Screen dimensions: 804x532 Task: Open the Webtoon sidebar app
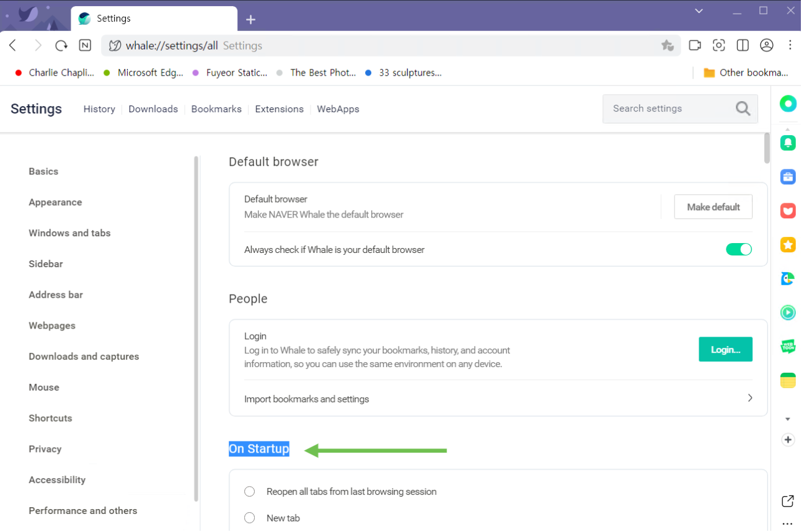[788, 347]
